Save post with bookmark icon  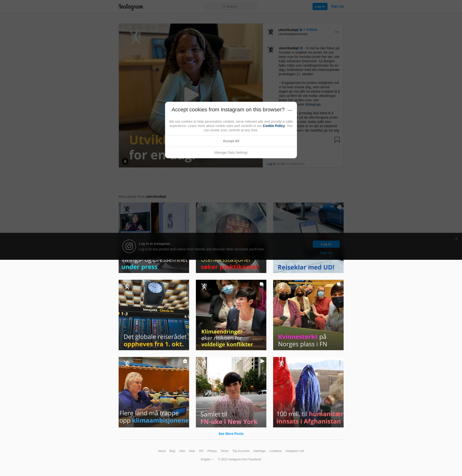tap(337, 140)
